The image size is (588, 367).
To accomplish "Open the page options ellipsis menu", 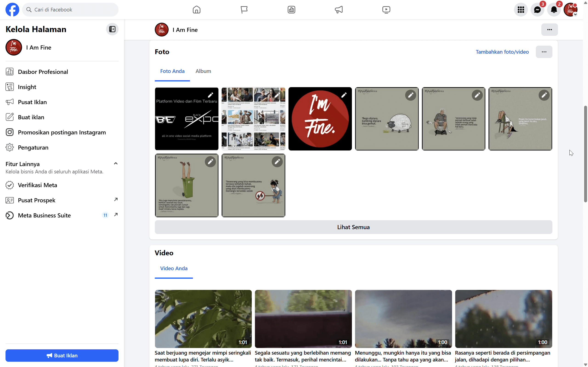I will click(x=550, y=29).
